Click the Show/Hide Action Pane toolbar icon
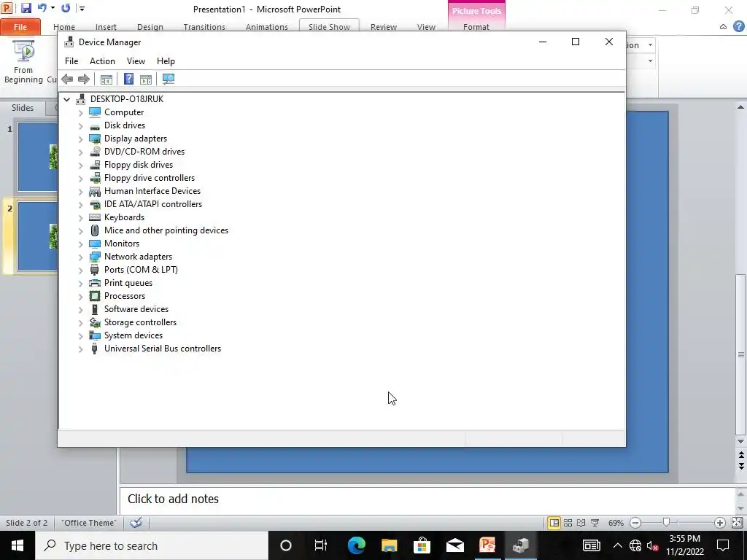This screenshot has width=747, height=560. [x=146, y=79]
